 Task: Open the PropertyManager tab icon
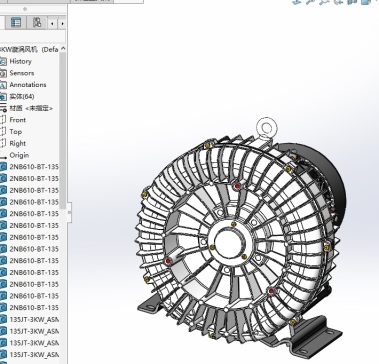tap(16, 23)
